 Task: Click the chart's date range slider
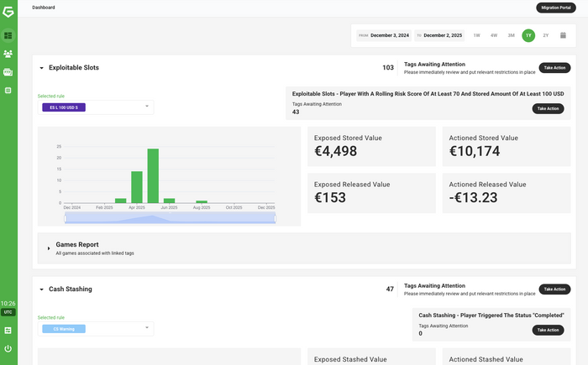point(170,218)
